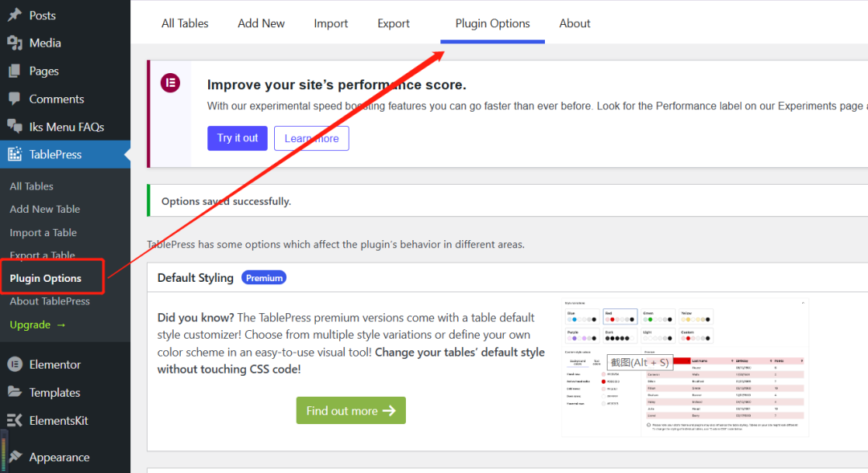
Task: Open Import a Table submenu item
Action: [x=43, y=232]
